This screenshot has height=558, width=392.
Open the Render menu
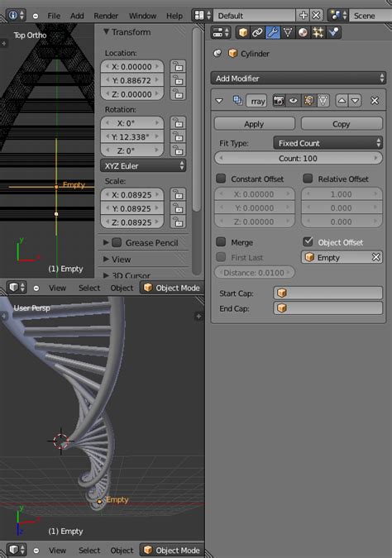coord(106,16)
